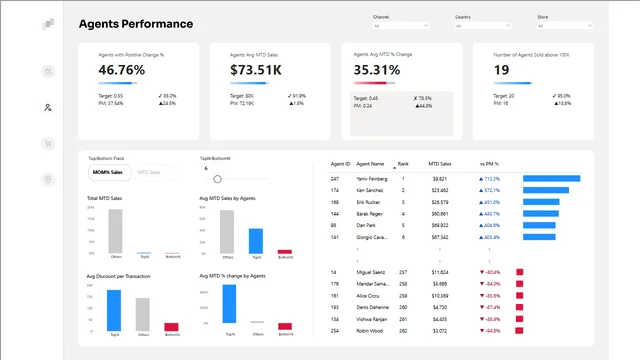Open the Store filter dropdown
This screenshot has height=360, width=640.
click(x=564, y=26)
